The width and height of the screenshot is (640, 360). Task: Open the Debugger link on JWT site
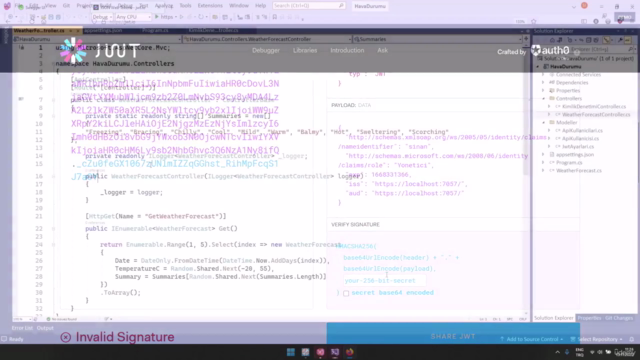[x=266, y=50]
